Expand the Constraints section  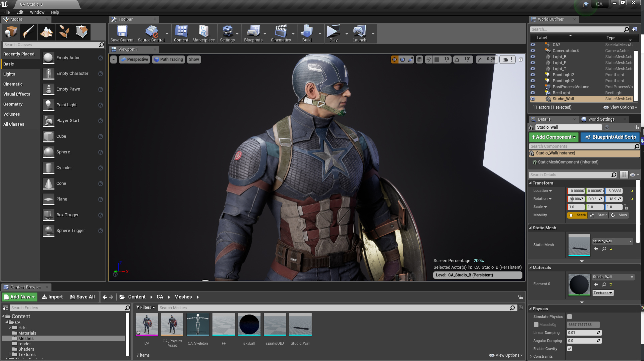[530, 356]
